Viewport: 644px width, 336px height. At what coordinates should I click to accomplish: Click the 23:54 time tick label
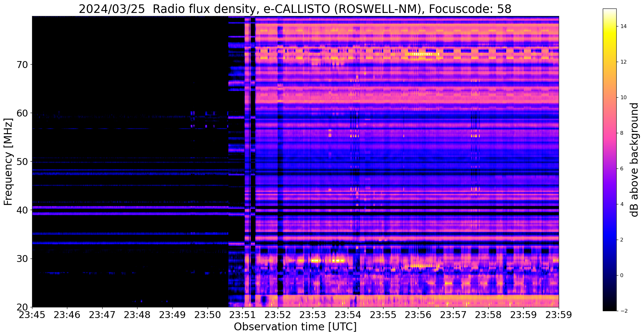348,314
